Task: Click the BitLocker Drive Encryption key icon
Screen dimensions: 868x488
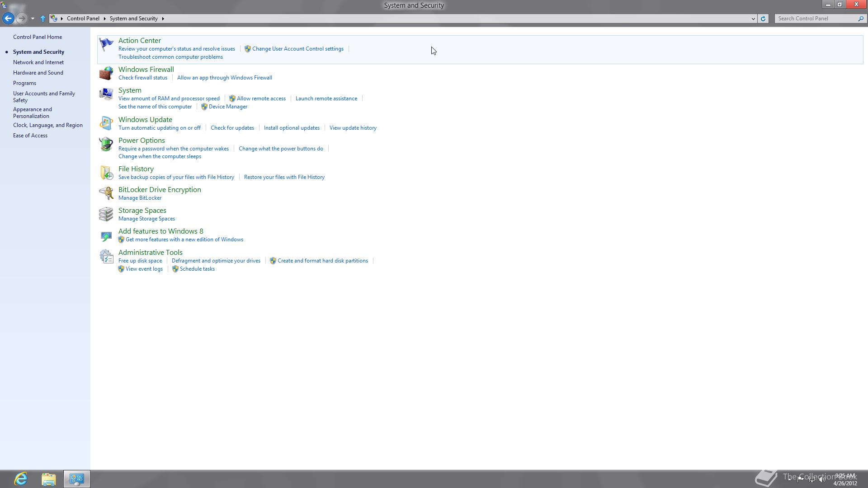Action: (106, 193)
